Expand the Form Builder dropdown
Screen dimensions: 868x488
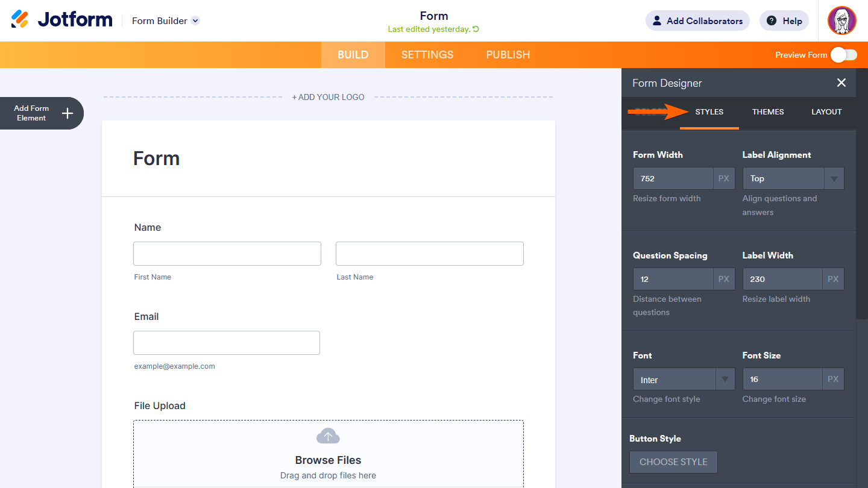tap(195, 20)
